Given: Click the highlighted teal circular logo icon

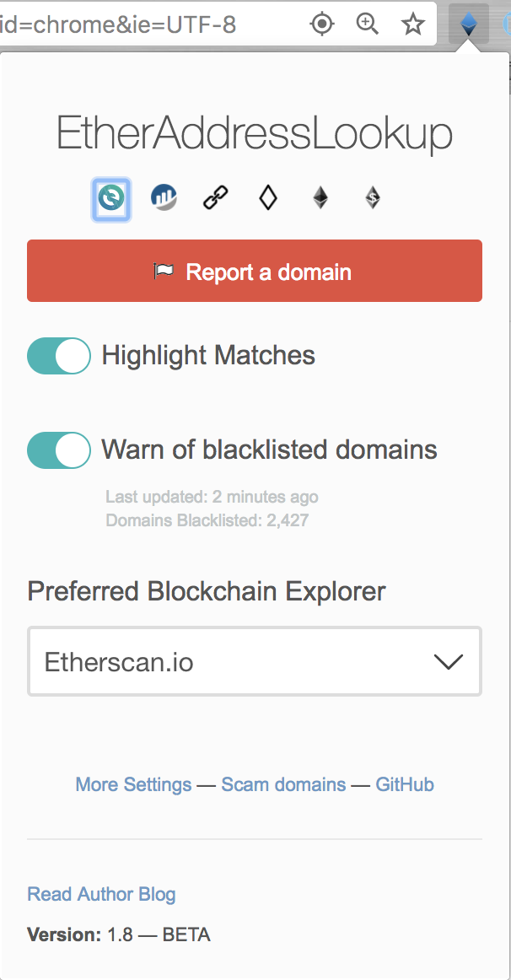Looking at the screenshot, I should [x=111, y=199].
